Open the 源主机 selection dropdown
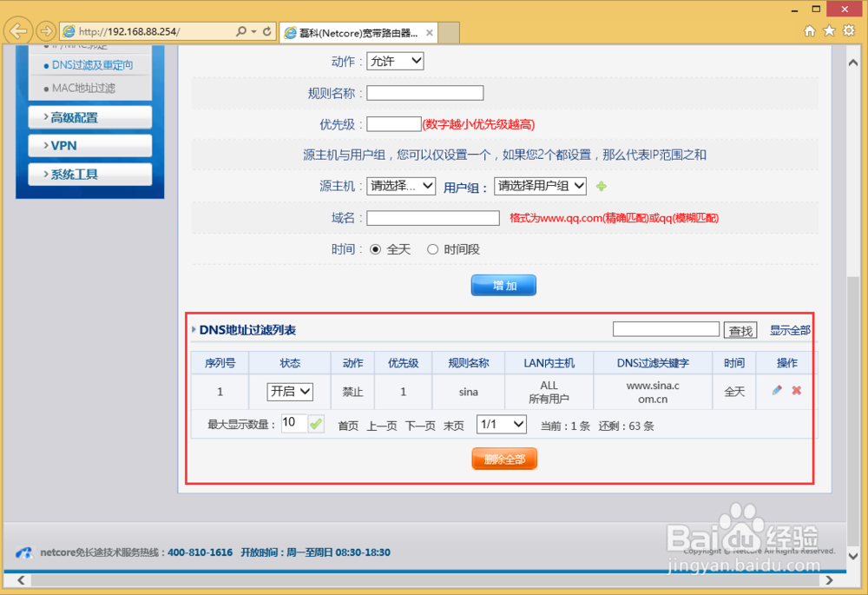Screen dimensions: 868x595 click(x=400, y=186)
